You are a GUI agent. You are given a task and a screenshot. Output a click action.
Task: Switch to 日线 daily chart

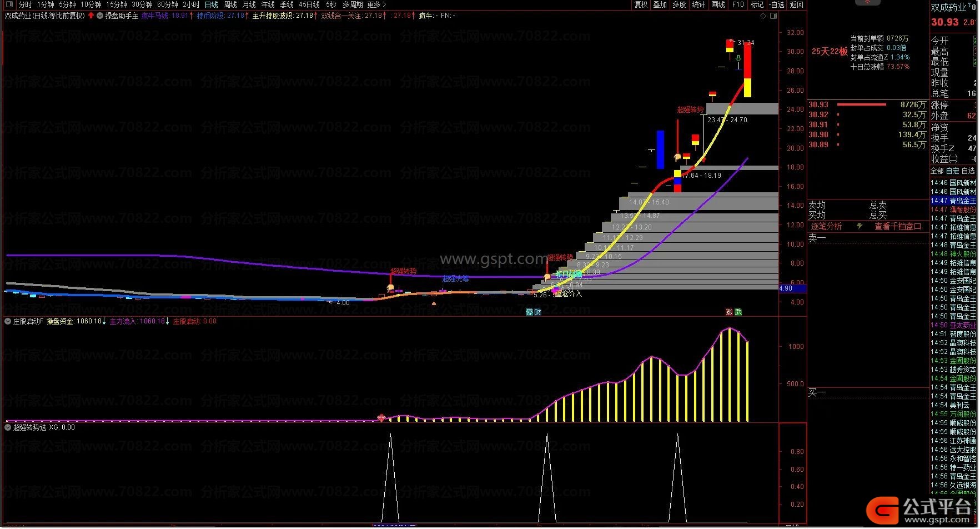pos(211,4)
